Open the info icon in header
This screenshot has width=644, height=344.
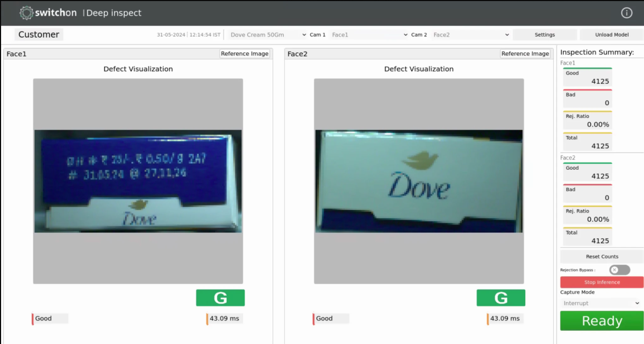pos(626,13)
